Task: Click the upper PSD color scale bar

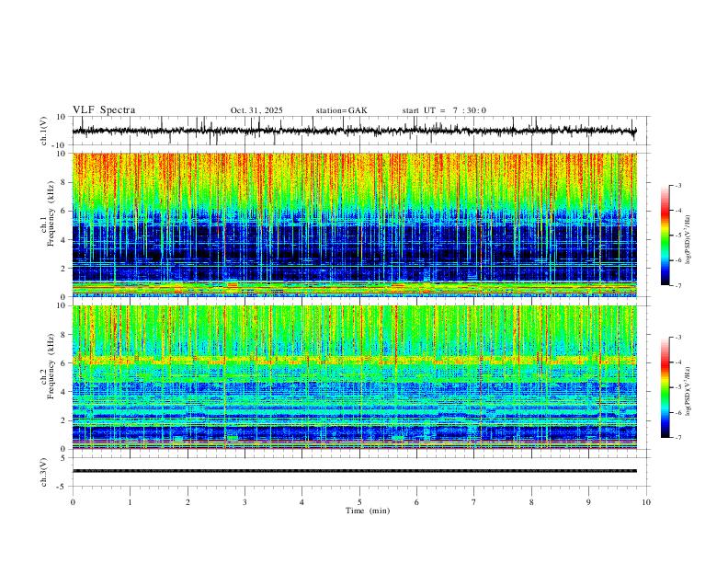Action: pyautogui.click(x=665, y=236)
